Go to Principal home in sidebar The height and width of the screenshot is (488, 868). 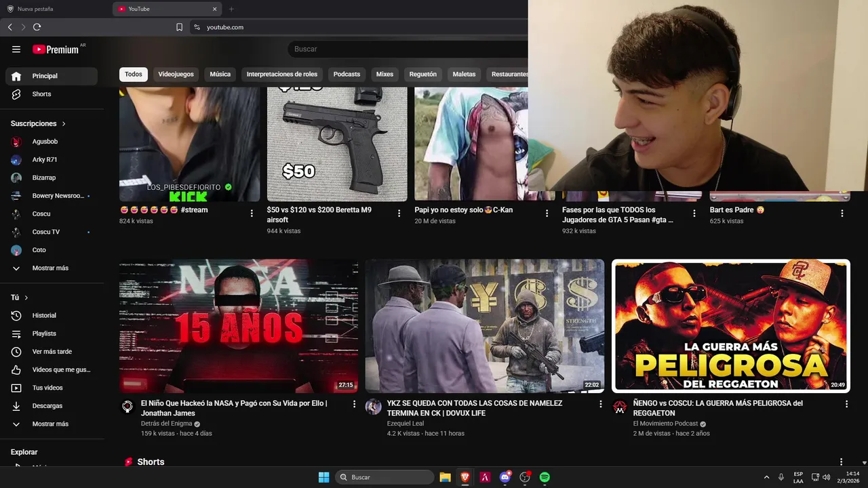pyautogui.click(x=52, y=76)
